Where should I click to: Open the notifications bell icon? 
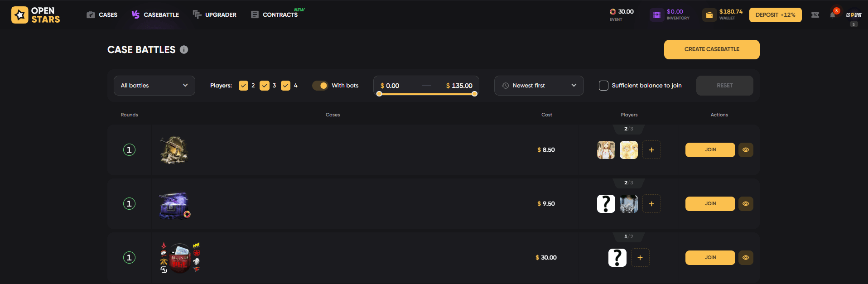click(833, 14)
